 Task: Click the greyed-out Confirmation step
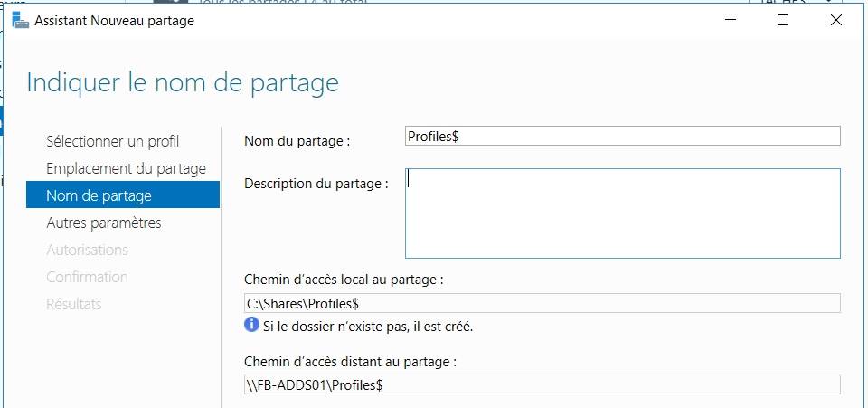(x=87, y=277)
